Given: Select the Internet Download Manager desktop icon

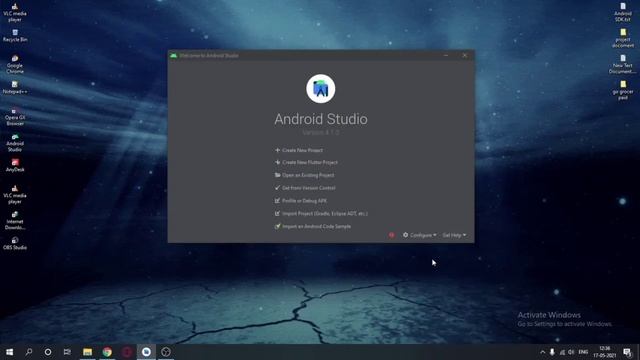Looking at the screenshot, I should (x=15, y=221).
